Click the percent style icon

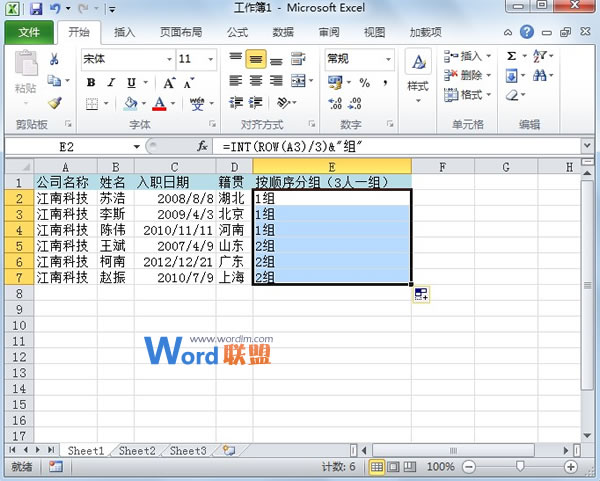click(x=363, y=82)
